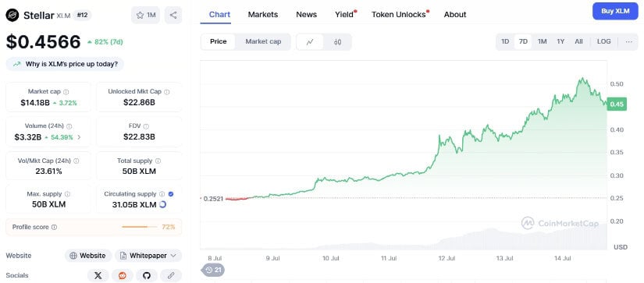Click the share icon next to Stellar

tap(173, 15)
